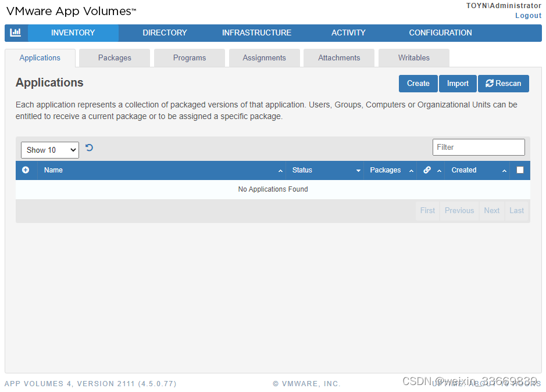
Task: Click the Logout link
Action: click(528, 16)
